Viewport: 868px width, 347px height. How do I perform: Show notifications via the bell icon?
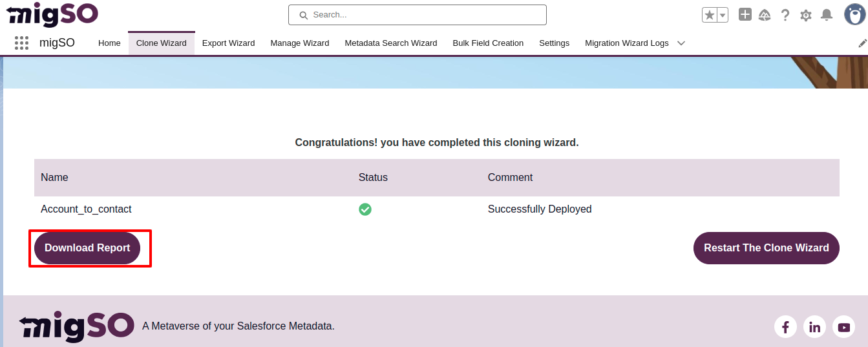(x=826, y=15)
